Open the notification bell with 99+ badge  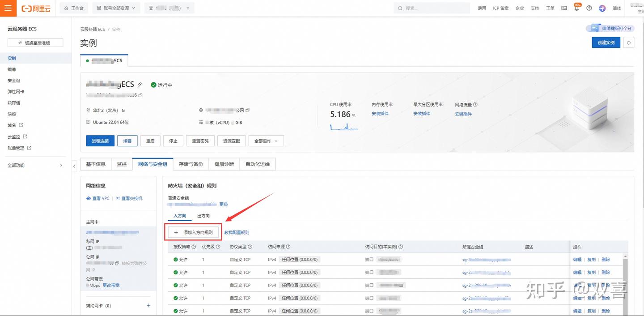pos(576,8)
